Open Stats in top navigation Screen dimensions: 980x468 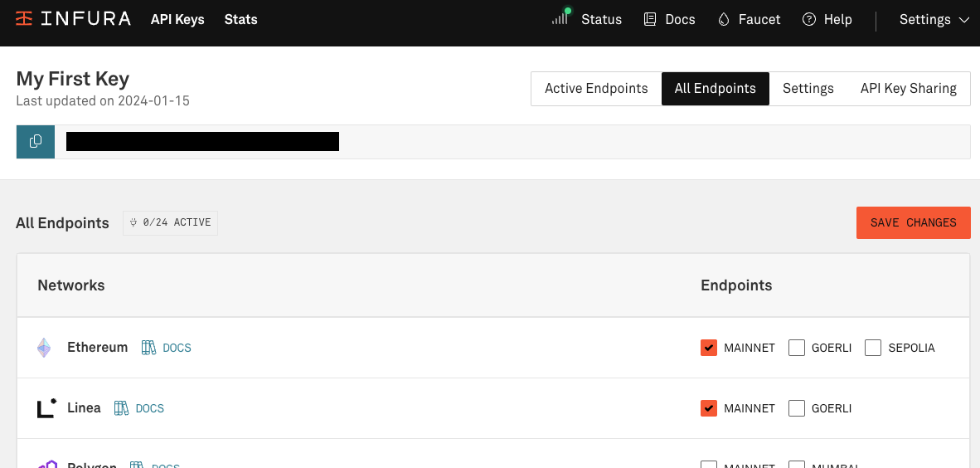pos(240,19)
